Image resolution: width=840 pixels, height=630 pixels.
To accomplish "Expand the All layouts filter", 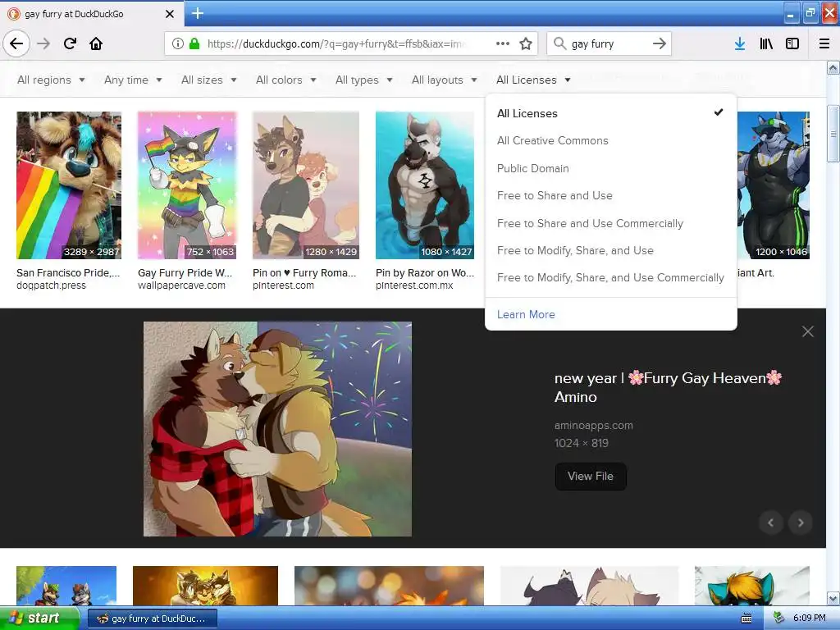I will (x=444, y=80).
